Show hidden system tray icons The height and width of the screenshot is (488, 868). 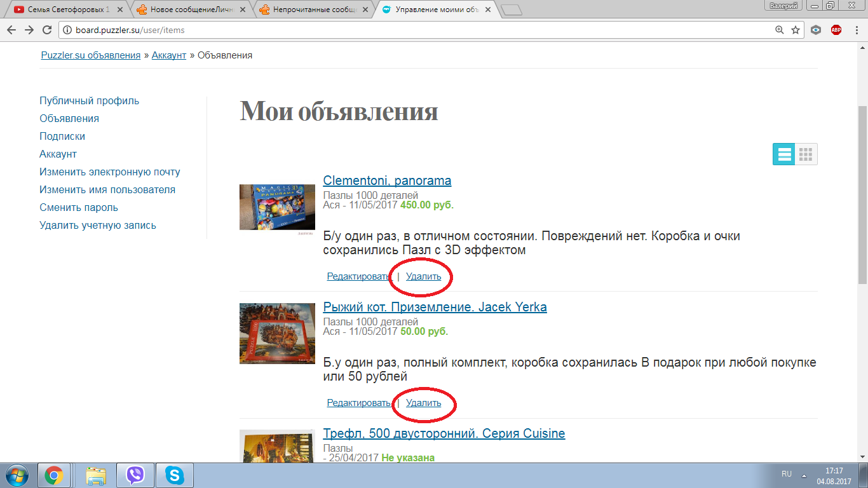tap(804, 475)
